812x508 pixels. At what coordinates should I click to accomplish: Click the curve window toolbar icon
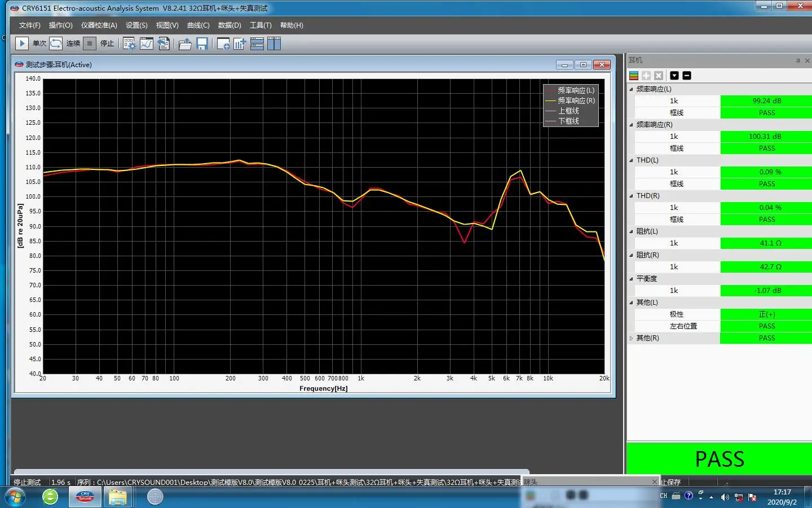147,43
